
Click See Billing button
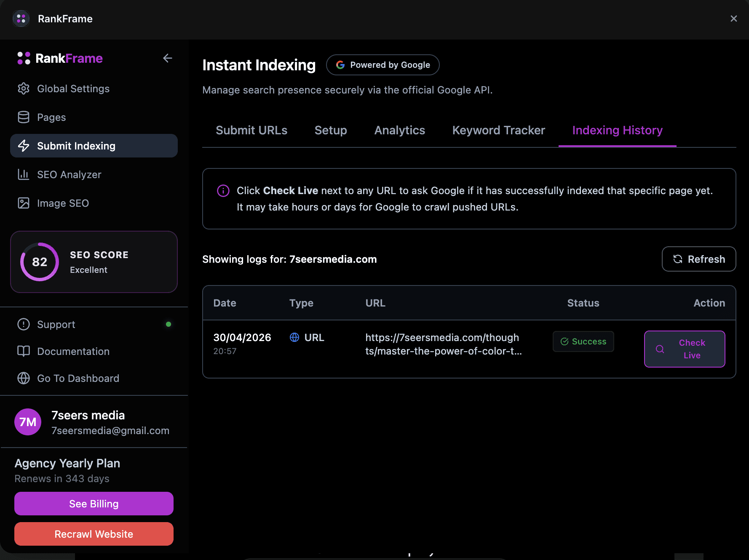(x=94, y=504)
